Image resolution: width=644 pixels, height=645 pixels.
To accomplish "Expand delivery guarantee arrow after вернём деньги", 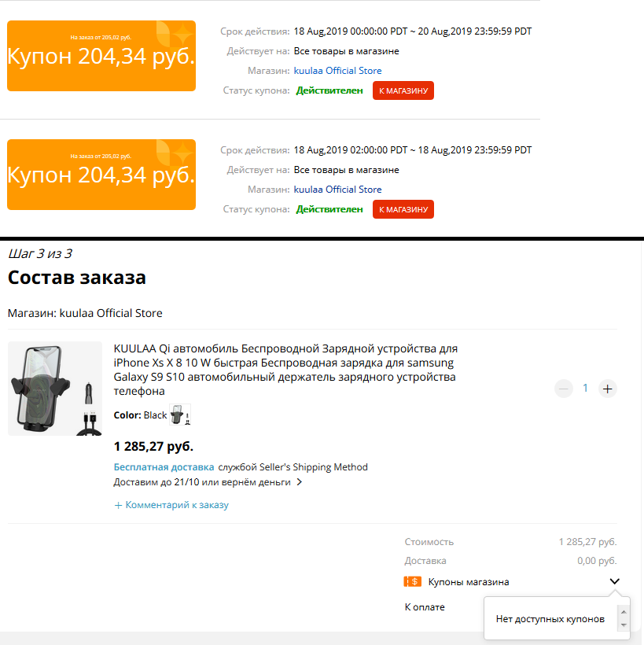I will [x=300, y=481].
